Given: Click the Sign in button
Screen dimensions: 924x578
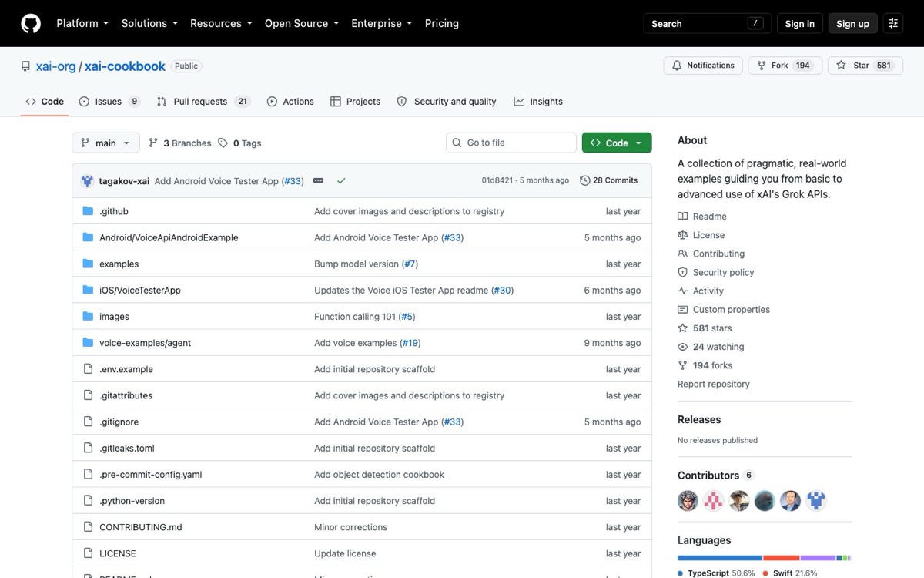Looking at the screenshot, I should [x=799, y=23].
